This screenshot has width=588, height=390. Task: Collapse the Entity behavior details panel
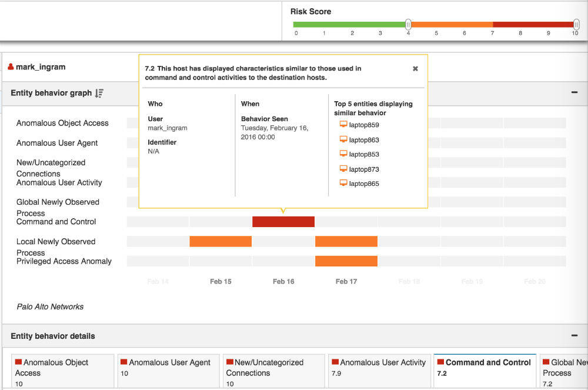click(574, 335)
